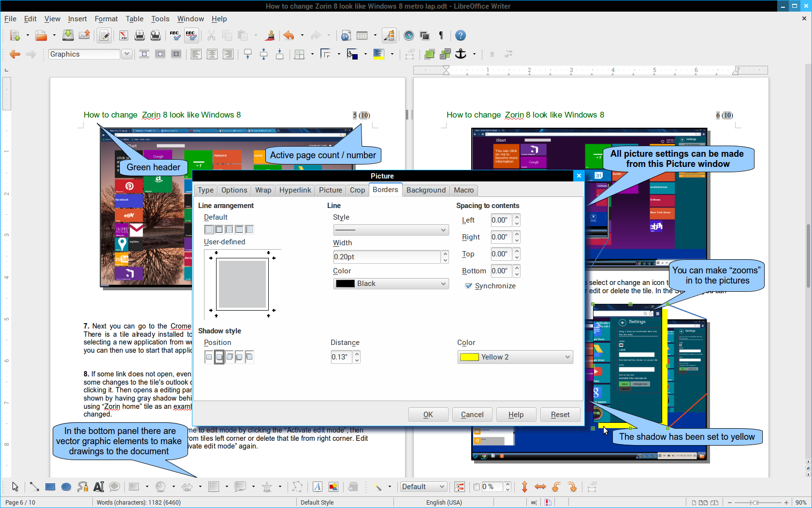
Task: Toggle formatting marks pilcrow icon
Action: tap(441, 35)
